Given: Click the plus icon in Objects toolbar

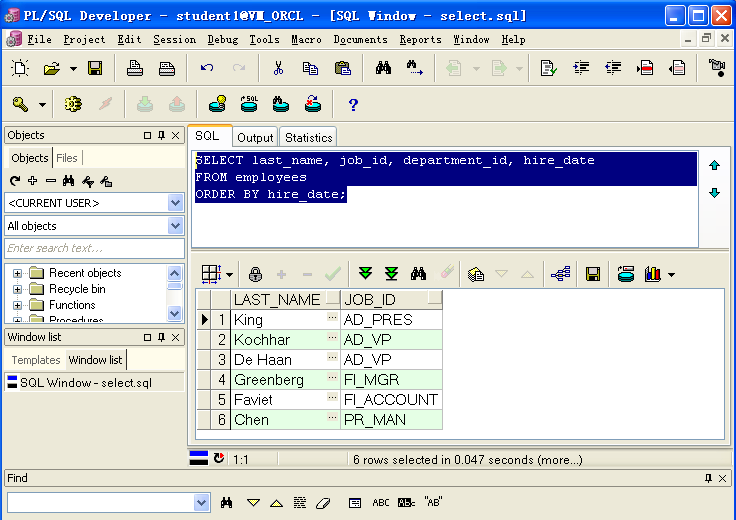Looking at the screenshot, I should click(x=32, y=181).
